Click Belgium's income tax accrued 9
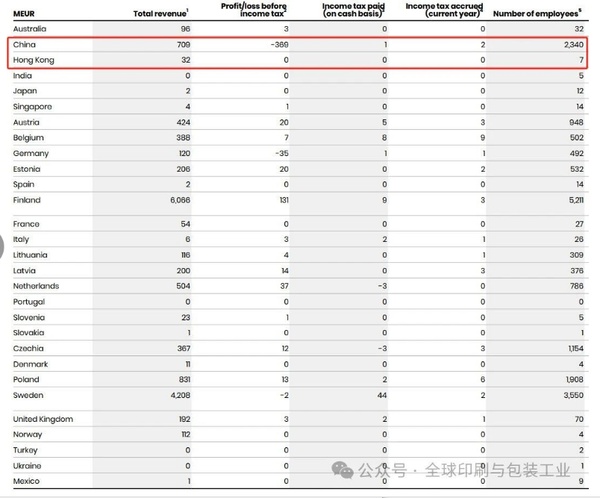This screenshot has width=600, height=498. (483, 138)
